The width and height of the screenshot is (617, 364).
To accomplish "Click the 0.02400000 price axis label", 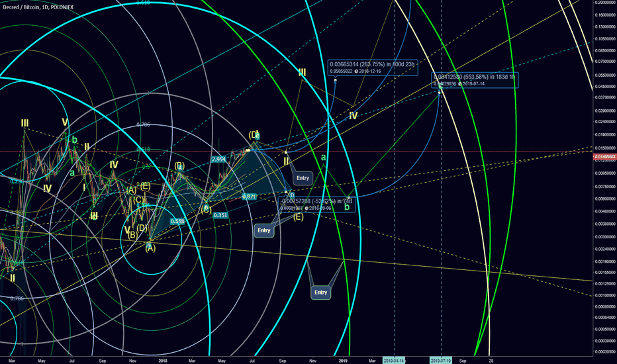I will (x=605, y=122).
